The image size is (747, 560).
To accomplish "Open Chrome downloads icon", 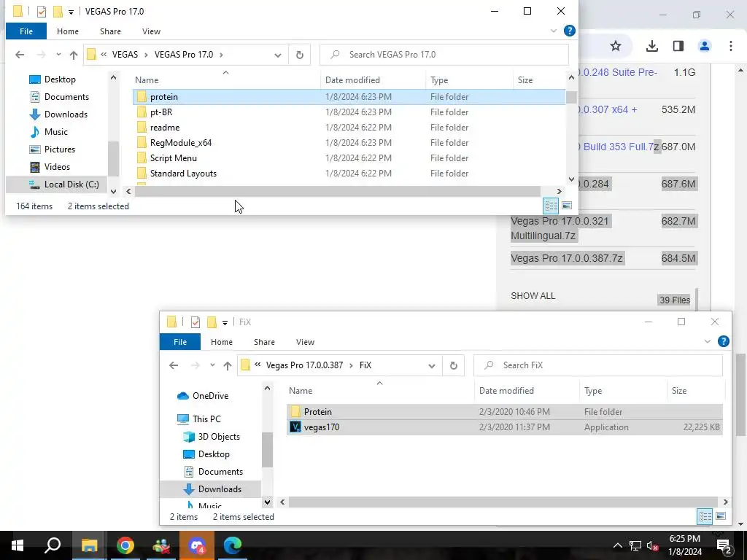I will point(651,46).
